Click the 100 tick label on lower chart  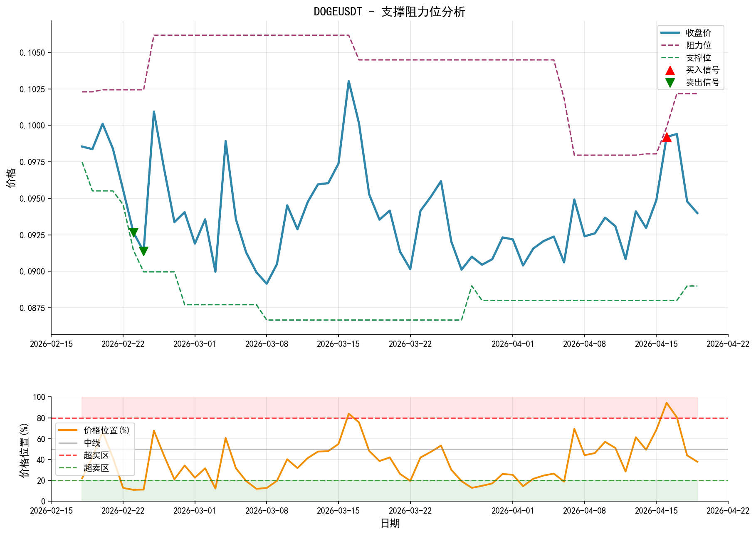39,397
